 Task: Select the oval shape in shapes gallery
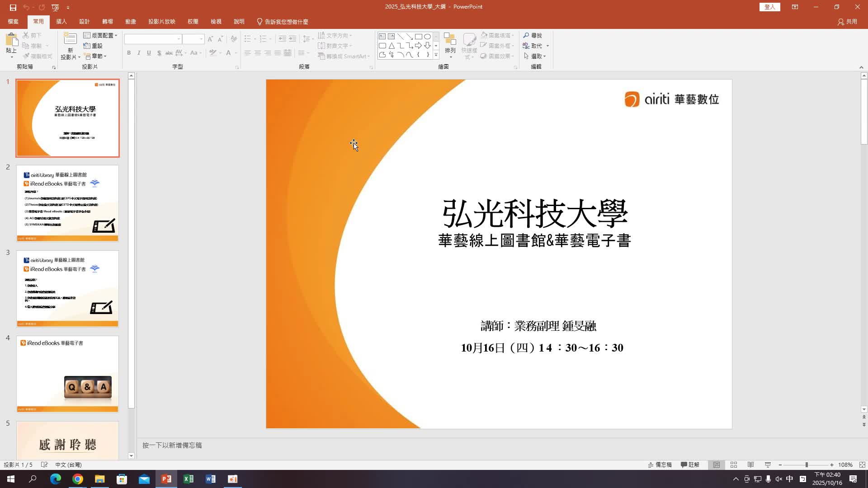tap(427, 37)
